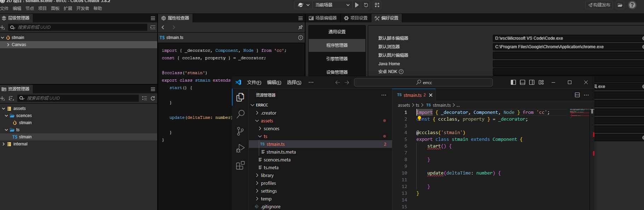Click the split editor icon in VS Code

(x=577, y=95)
